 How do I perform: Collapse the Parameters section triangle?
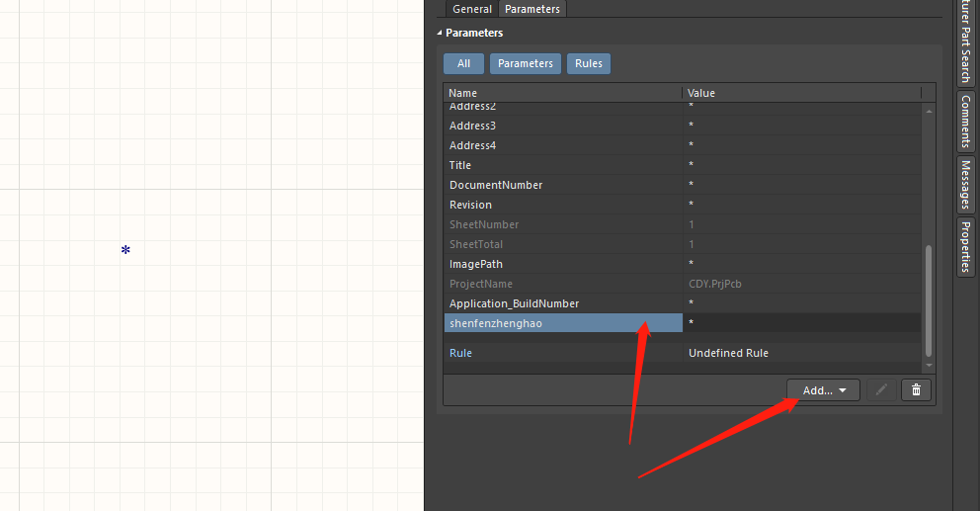tap(440, 33)
